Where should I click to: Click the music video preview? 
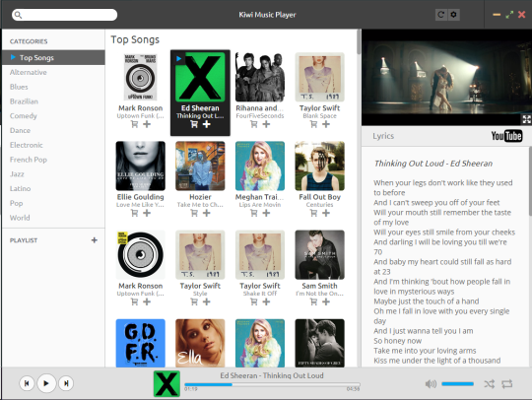[446, 78]
